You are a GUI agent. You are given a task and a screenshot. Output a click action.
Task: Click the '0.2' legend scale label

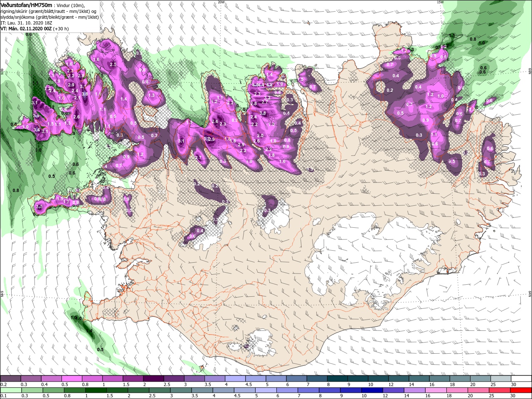[4, 384]
